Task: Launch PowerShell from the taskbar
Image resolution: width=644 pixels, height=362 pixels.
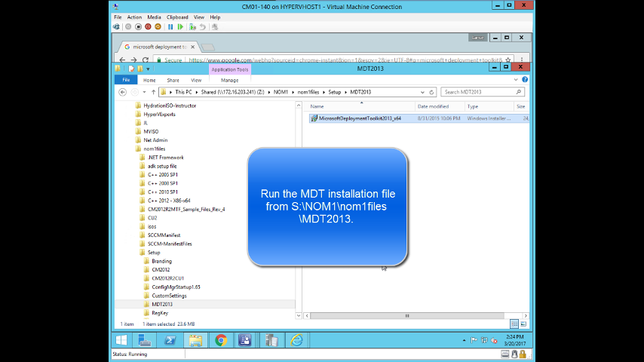Action: point(170,340)
